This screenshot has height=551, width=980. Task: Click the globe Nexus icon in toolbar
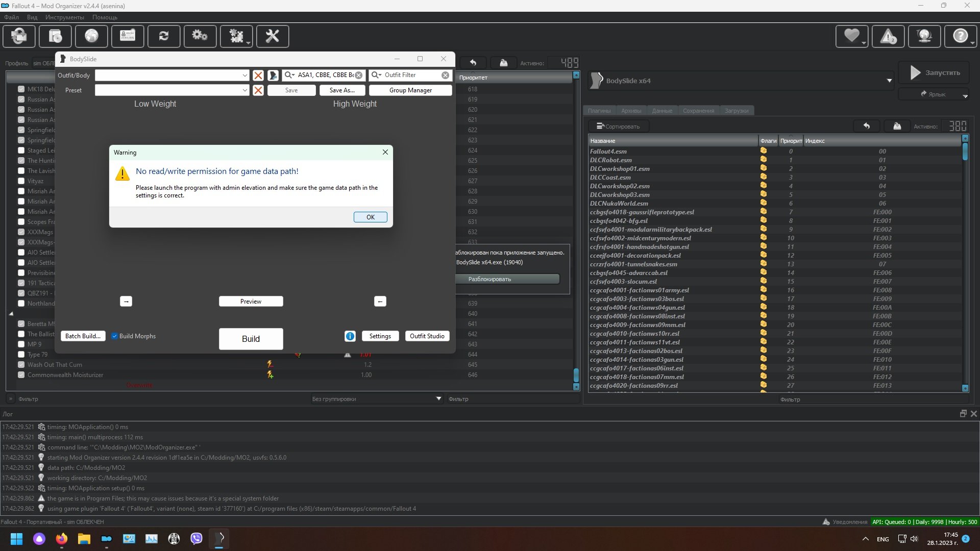pos(91,36)
